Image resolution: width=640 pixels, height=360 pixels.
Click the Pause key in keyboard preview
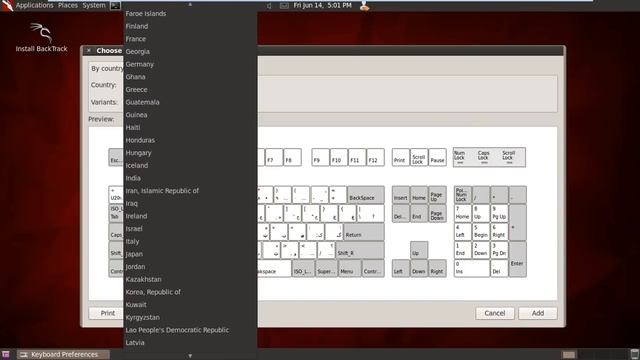[x=437, y=158]
